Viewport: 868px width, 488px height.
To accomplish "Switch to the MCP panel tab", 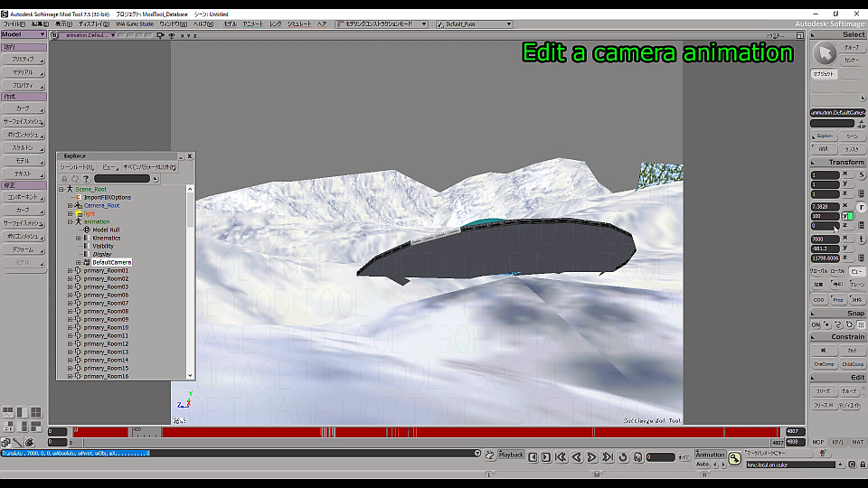I will point(817,442).
